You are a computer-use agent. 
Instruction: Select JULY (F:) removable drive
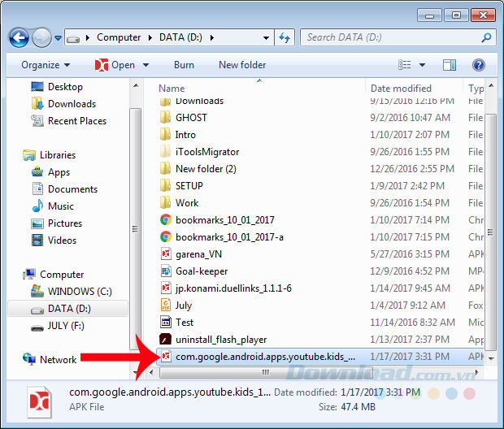(x=57, y=326)
